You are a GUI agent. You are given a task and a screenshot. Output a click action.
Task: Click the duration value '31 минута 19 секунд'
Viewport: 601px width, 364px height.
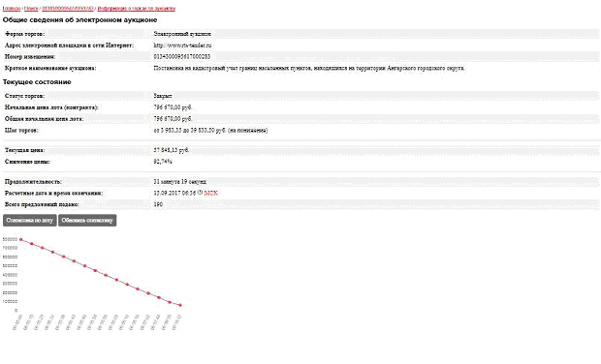179,182
